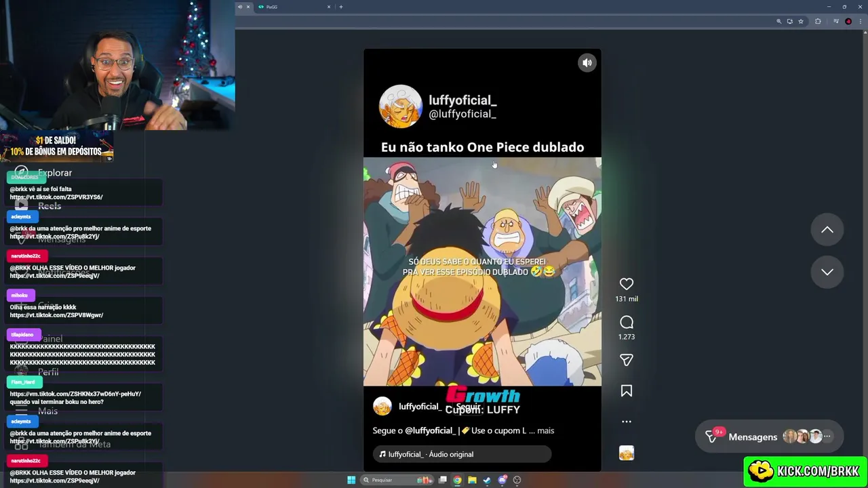The height and width of the screenshot is (488, 868).
Task: Click the Seguir follow button
Action: [468, 407]
